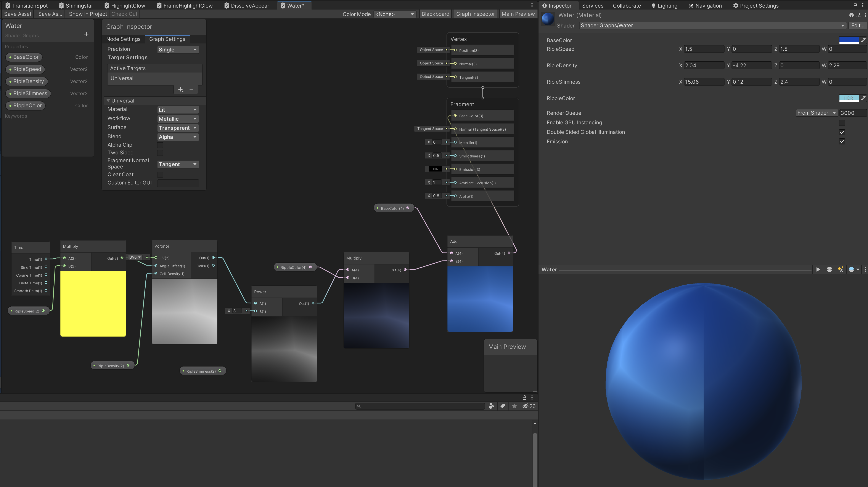The height and width of the screenshot is (487, 868).
Task: Enable the Clear Coat checkbox
Action: [160, 175]
